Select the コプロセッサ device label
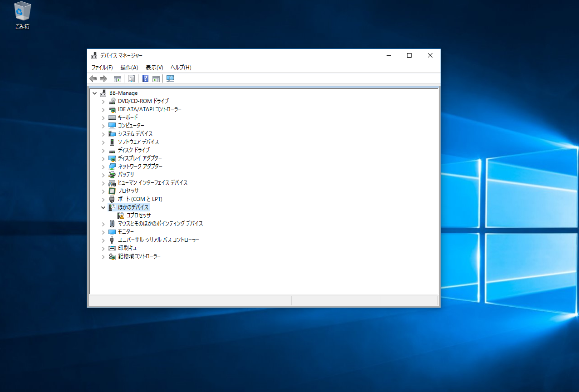 click(x=139, y=216)
